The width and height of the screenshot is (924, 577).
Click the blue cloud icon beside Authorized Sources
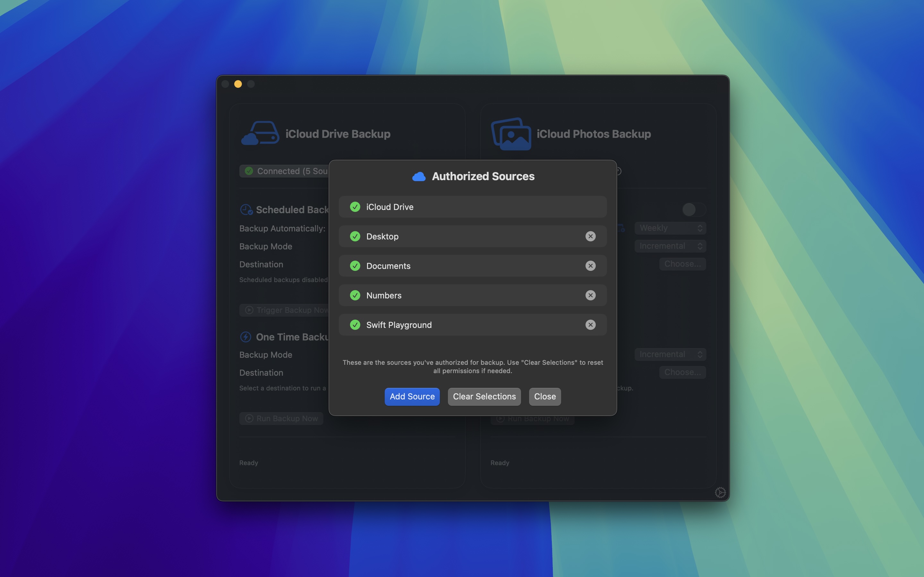[x=419, y=176]
